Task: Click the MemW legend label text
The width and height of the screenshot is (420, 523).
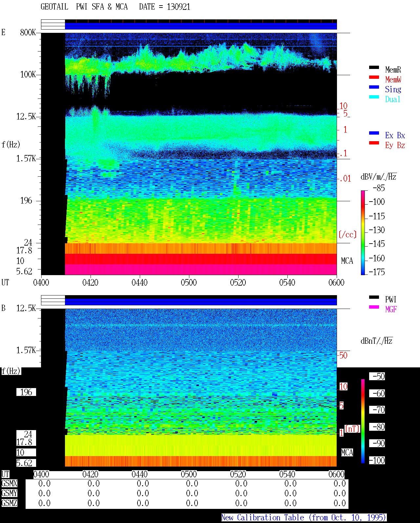Action: click(x=393, y=79)
